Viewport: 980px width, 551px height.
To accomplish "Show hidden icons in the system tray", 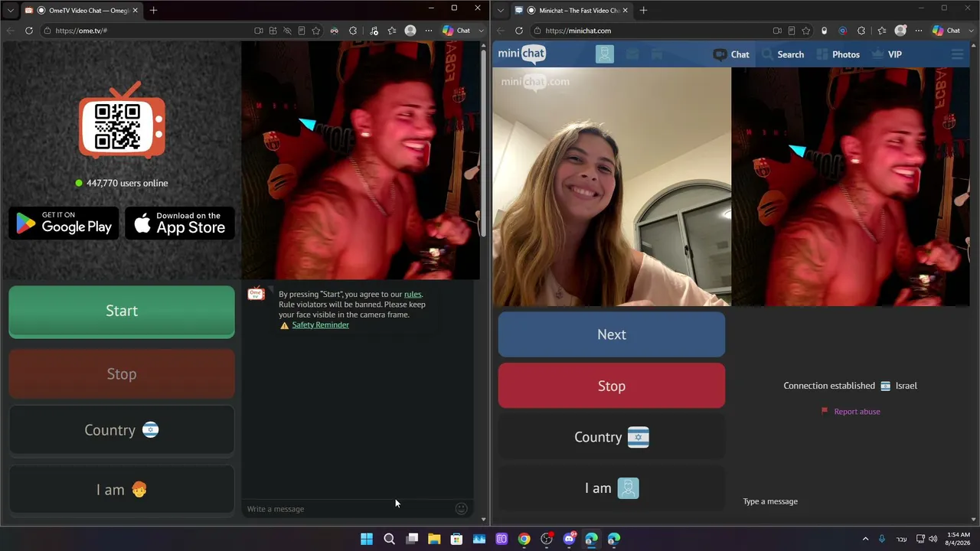I will pyautogui.click(x=866, y=539).
